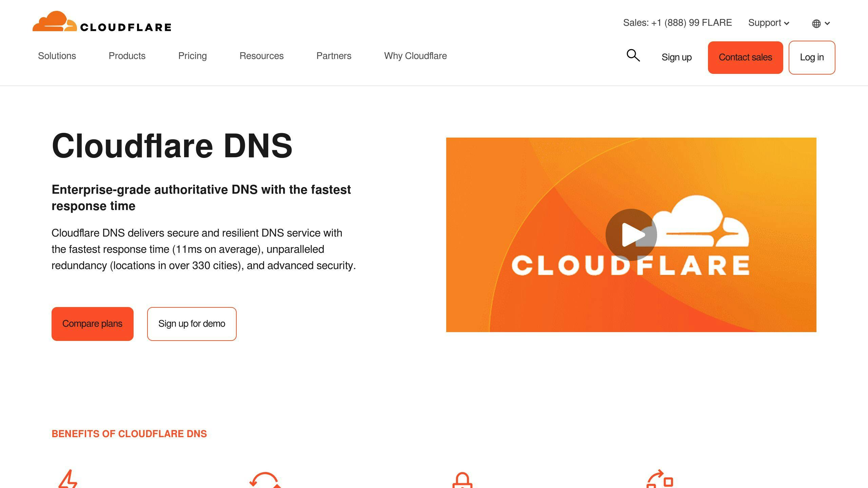Click the paragraph mentioning 330 cities
The image size is (868, 488).
point(203,249)
